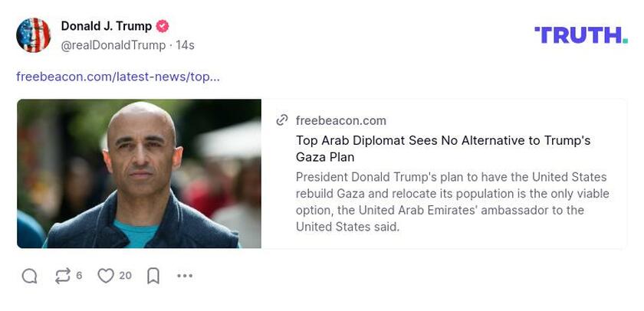Click the chain link icon beside freebeacon.com

click(282, 120)
